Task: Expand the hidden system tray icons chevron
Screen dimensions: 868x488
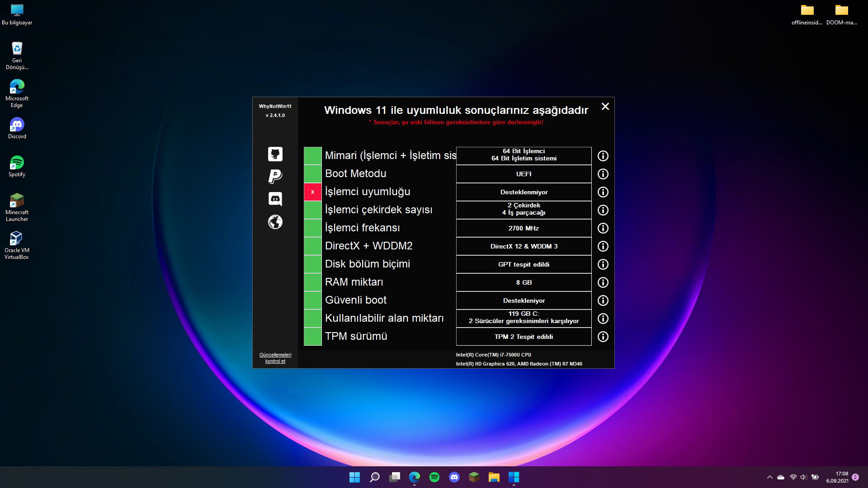Action: pos(769,477)
